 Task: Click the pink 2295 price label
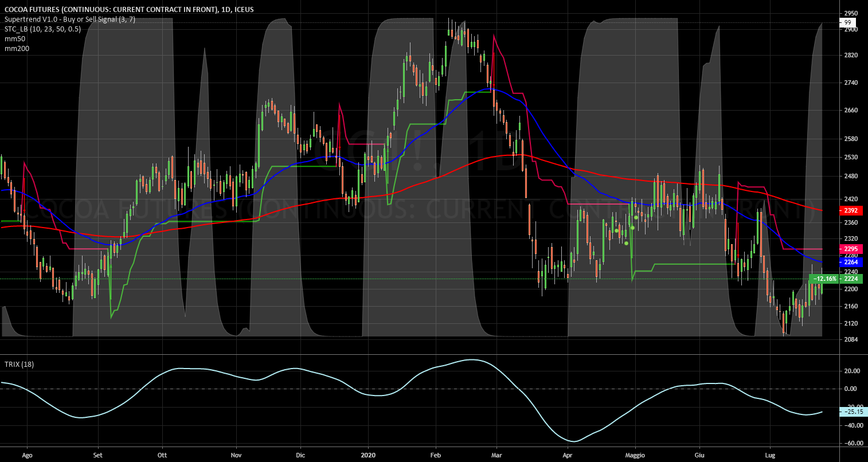pos(851,249)
